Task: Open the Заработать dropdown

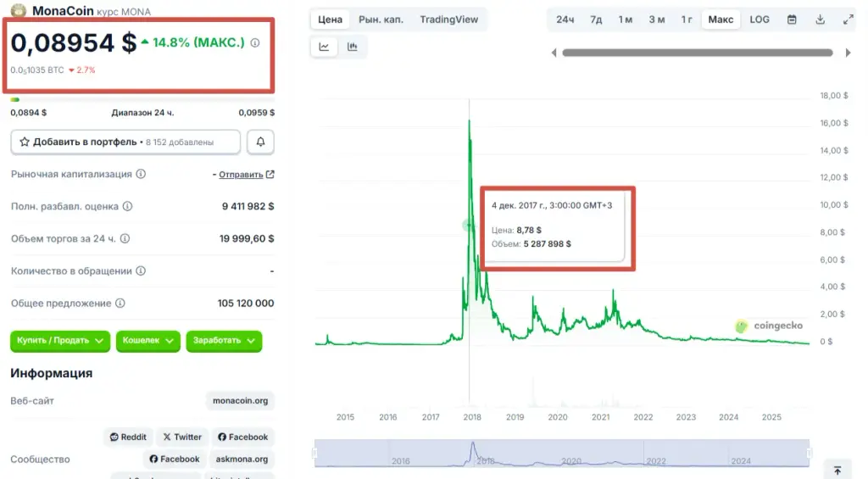Action: (x=224, y=341)
